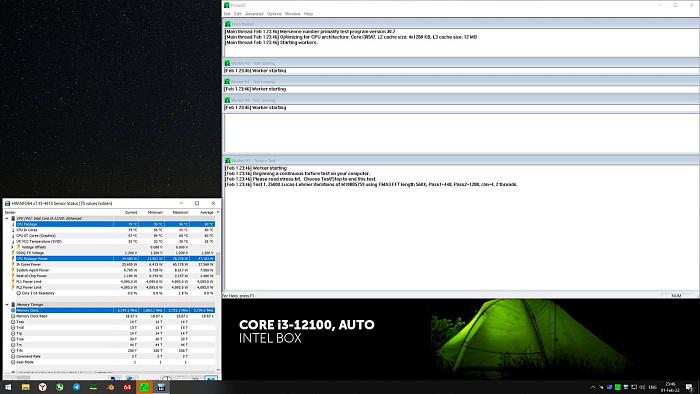Image resolution: width=700 pixels, height=394 pixels.
Task: Expand the Voltage Offsets row
Action: click(x=12, y=247)
